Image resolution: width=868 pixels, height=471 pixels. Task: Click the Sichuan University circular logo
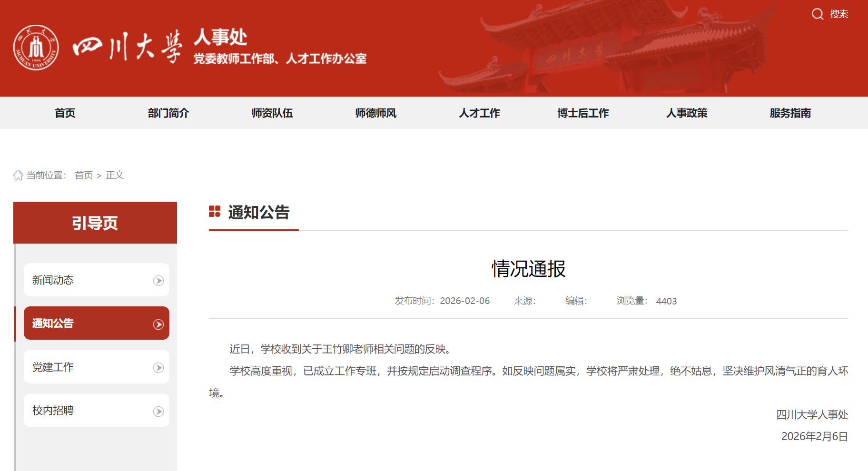point(36,48)
